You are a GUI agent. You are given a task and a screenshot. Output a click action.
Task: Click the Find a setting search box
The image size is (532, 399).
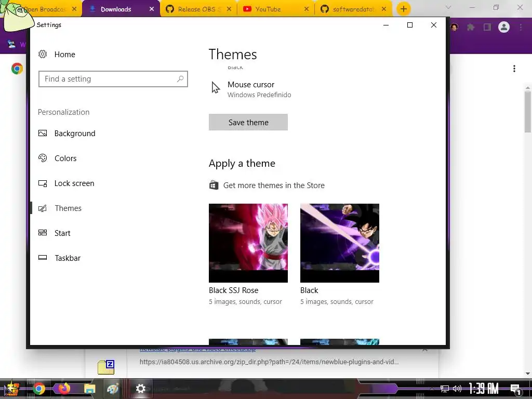113,79
